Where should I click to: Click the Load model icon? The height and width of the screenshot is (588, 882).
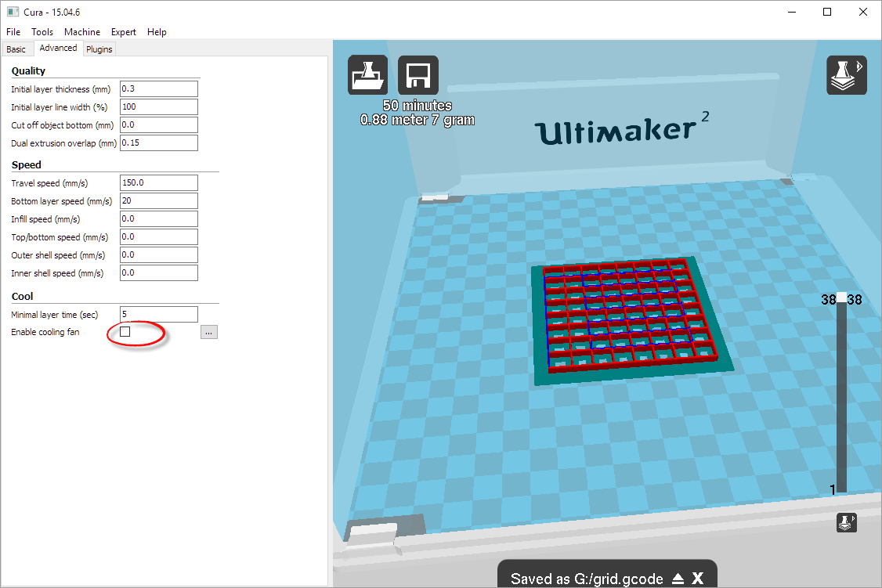[x=367, y=75]
